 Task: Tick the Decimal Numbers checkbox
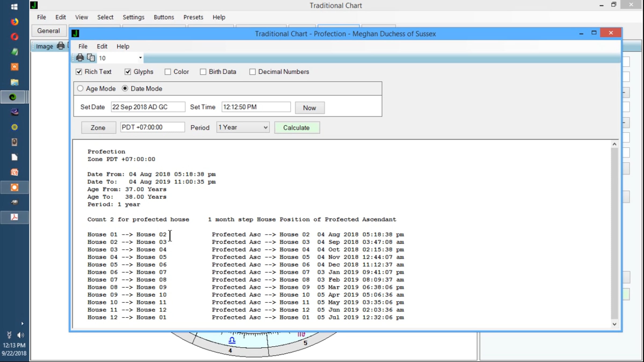pyautogui.click(x=253, y=72)
